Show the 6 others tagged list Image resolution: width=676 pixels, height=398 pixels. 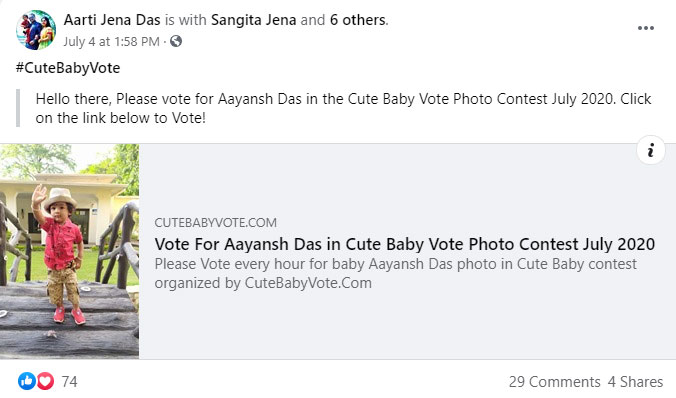358,20
